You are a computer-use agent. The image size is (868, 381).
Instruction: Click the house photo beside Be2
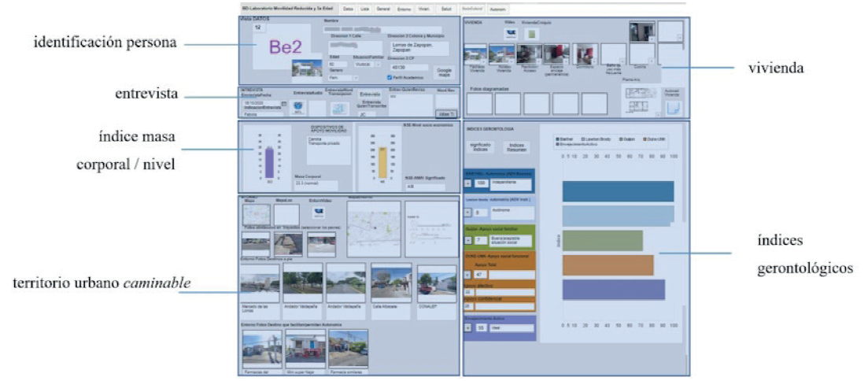tap(306, 68)
